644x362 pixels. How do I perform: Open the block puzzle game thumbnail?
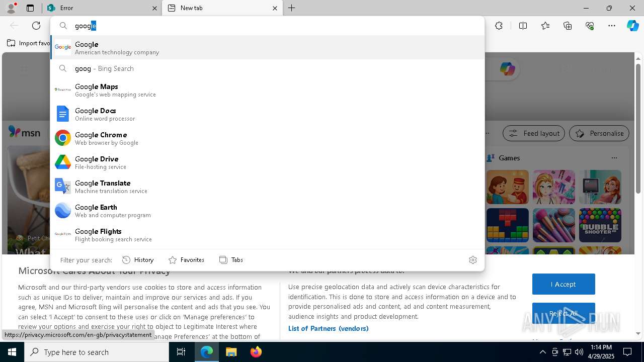508,225
